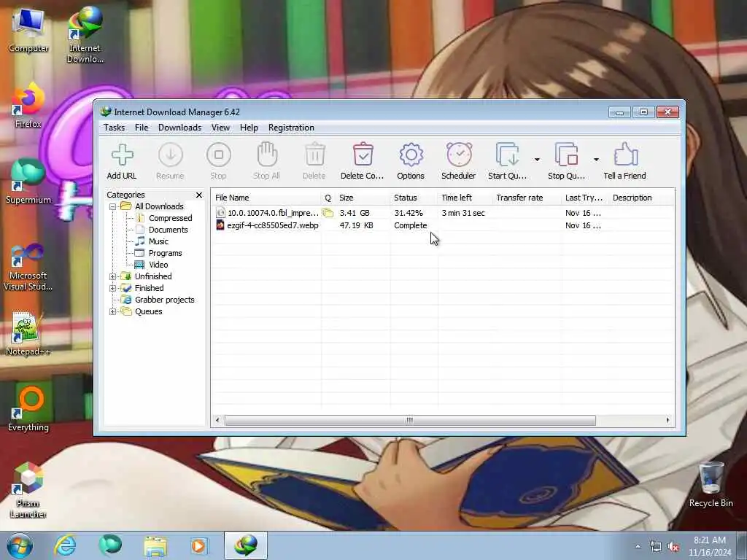
Task: Expand the Unfinished tree node
Action: 113,276
